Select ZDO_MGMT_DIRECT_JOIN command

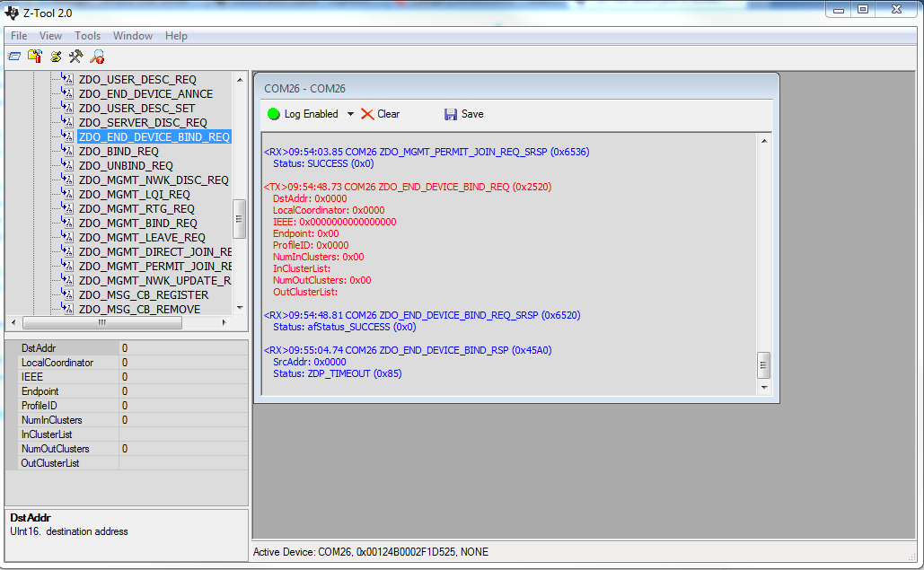tap(155, 252)
